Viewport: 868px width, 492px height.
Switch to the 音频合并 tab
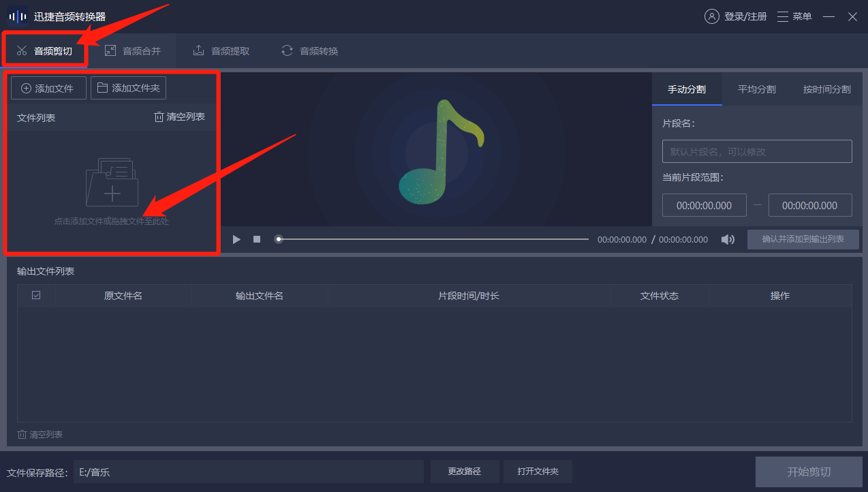[132, 51]
